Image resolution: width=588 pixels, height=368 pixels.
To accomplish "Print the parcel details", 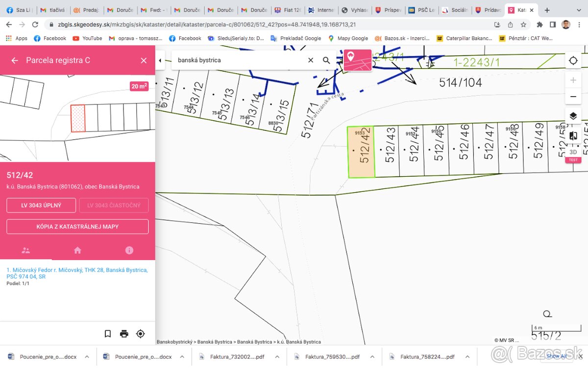I will (124, 334).
